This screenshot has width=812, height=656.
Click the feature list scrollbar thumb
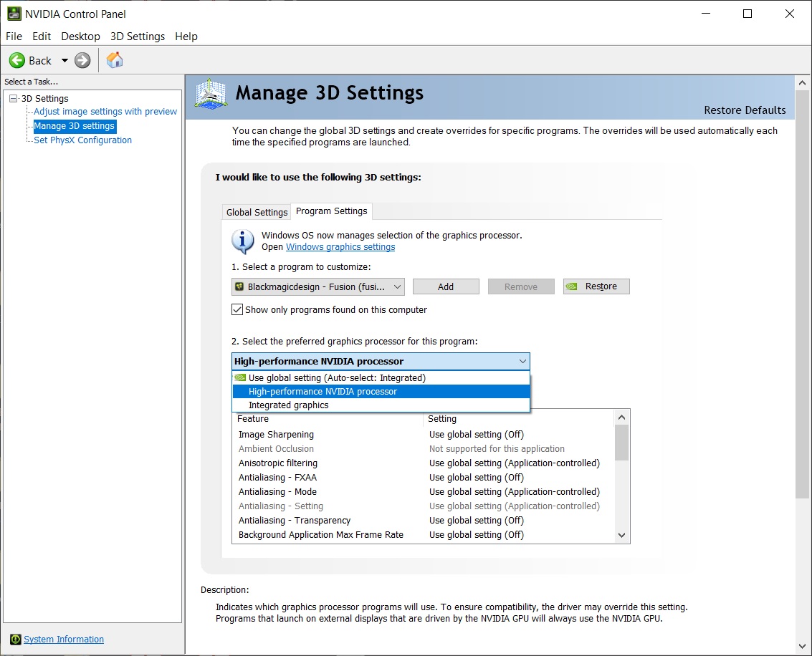[x=621, y=443]
